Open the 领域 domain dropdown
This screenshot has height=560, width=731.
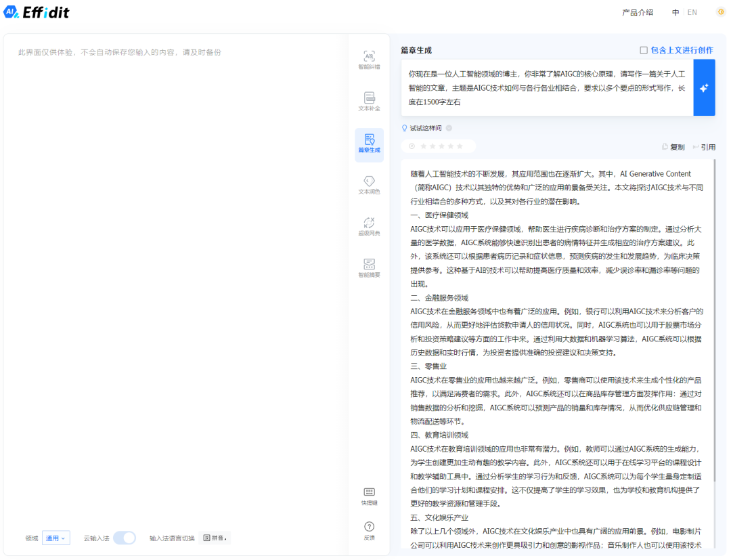point(56,537)
